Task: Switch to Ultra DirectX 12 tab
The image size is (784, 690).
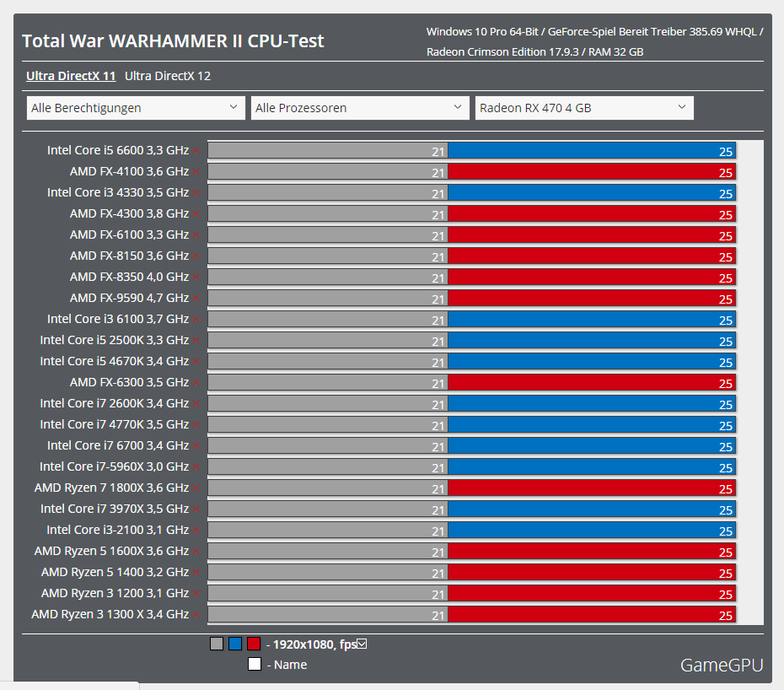Action: (168, 76)
